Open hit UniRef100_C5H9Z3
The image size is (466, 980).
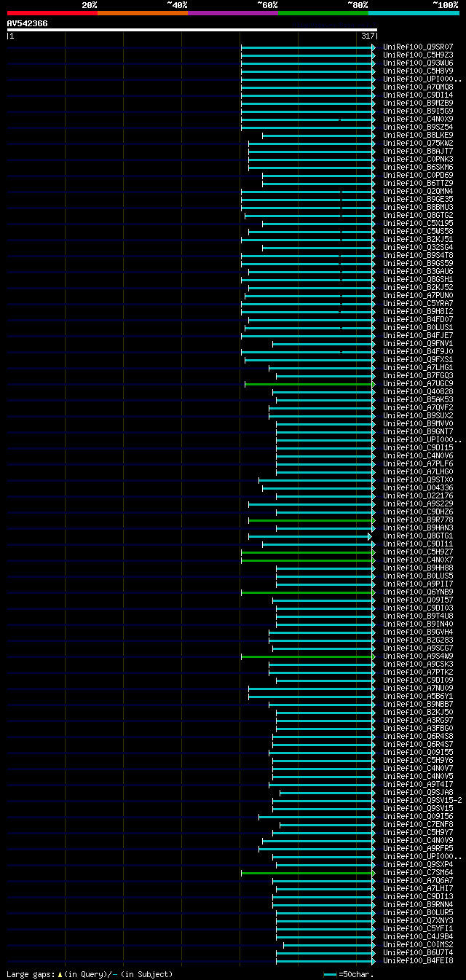[x=417, y=55]
